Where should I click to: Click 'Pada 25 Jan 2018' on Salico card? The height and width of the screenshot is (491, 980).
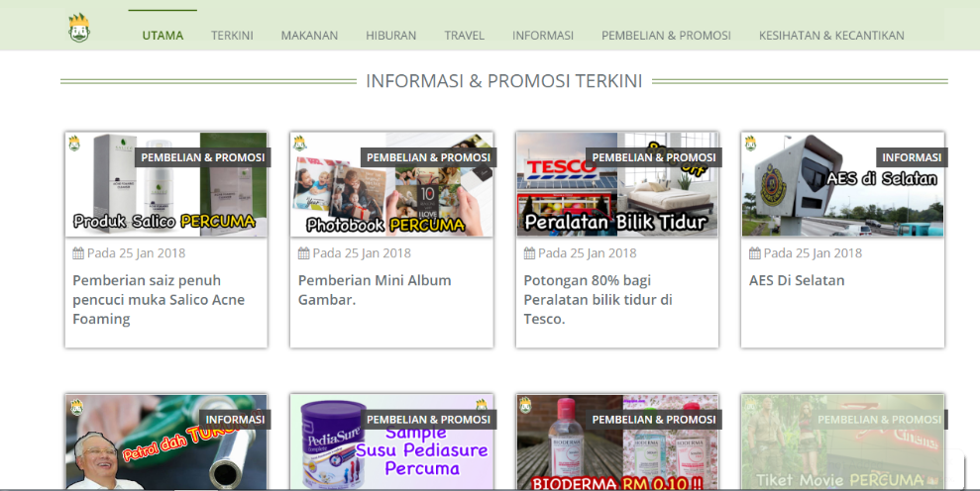click(x=137, y=253)
